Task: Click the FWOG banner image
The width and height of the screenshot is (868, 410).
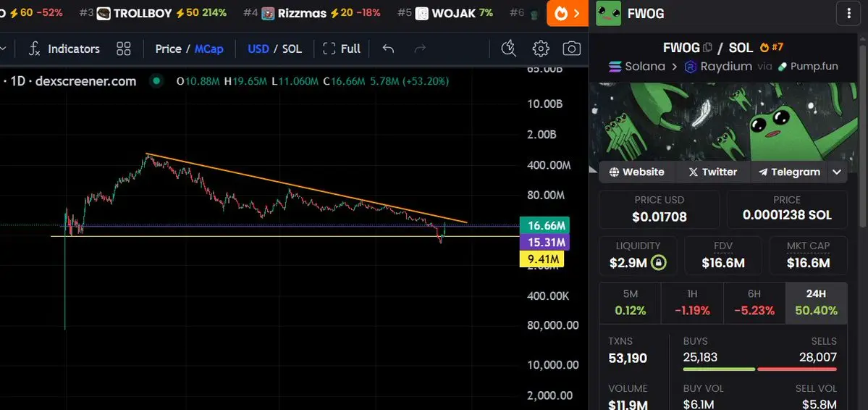Action: coord(723,122)
